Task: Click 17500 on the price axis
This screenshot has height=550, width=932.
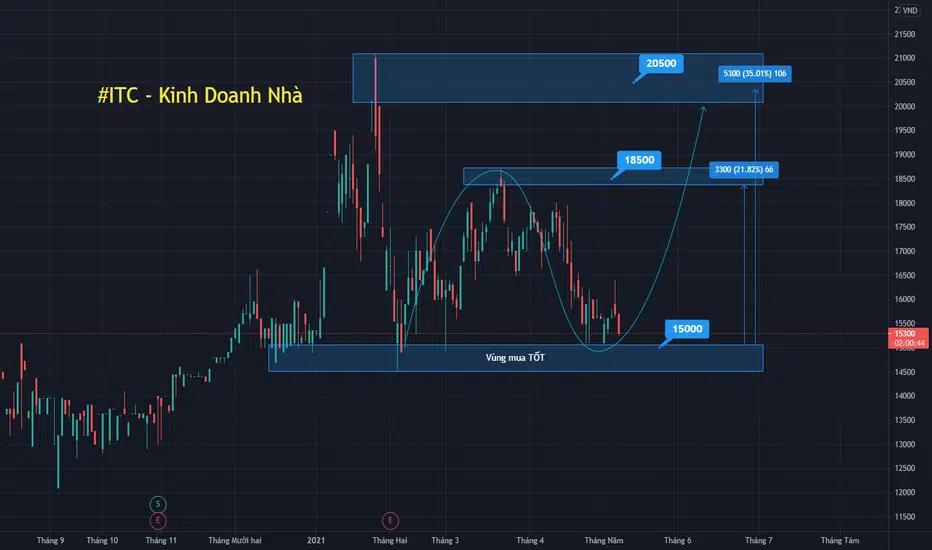Action: point(905,227)
